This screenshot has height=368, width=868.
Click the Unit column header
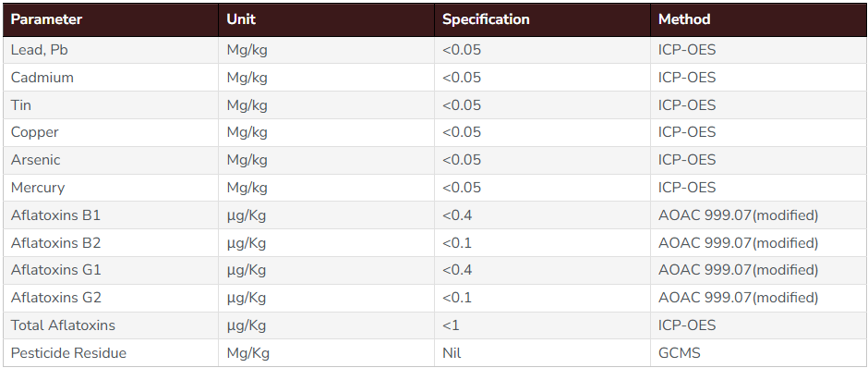(326, 19)
